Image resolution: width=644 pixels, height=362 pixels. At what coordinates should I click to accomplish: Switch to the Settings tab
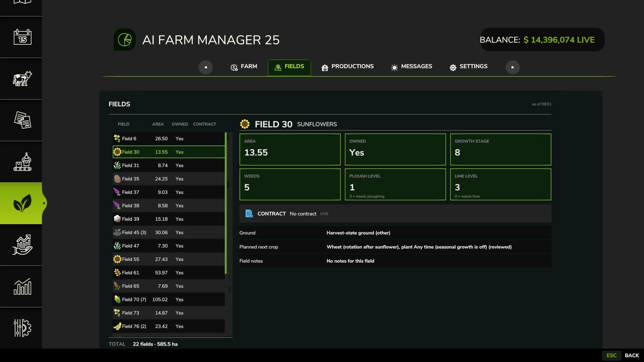tap(469, 67)
